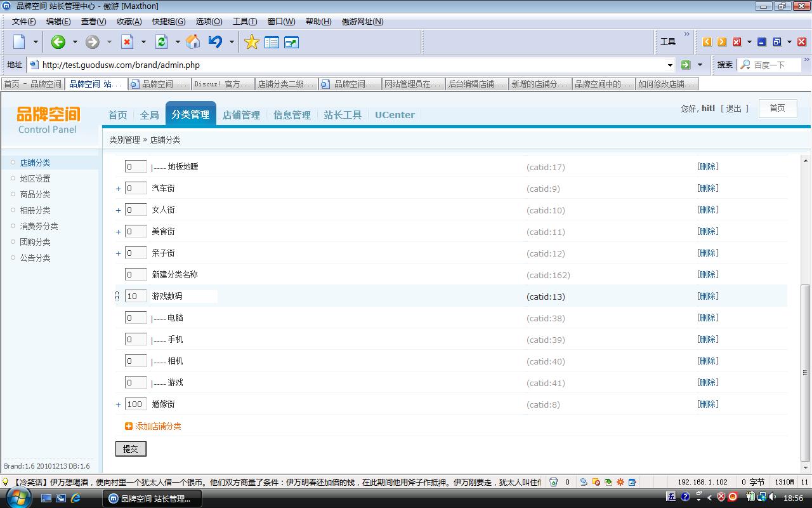Open the address bar URL history dropdown
812x508 pixels.
[x=670, y=65]
